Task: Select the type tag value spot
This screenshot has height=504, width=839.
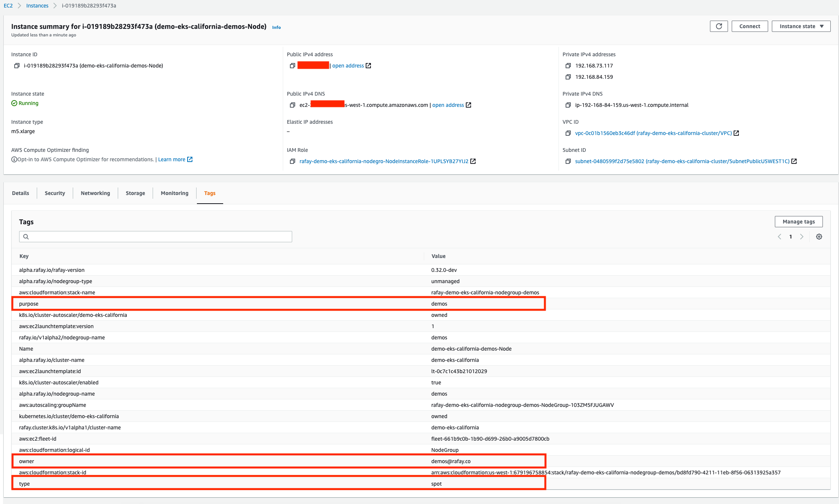Action: coord(437,484)
